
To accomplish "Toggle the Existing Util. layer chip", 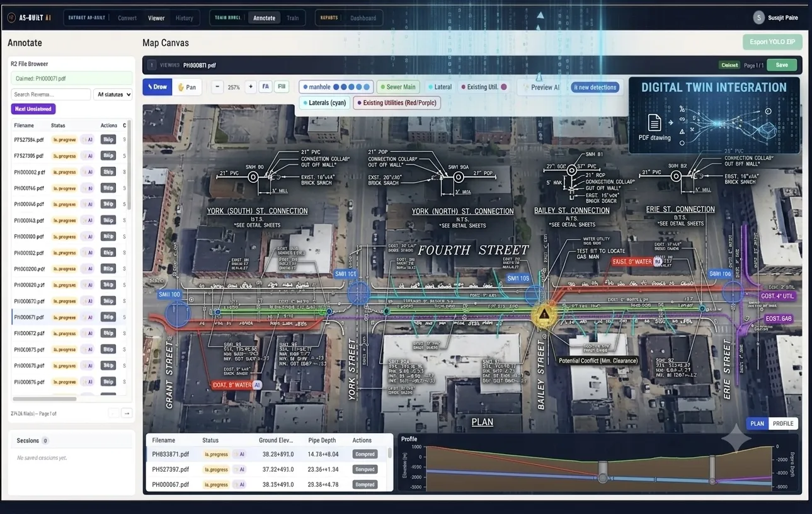I will 484,87.
